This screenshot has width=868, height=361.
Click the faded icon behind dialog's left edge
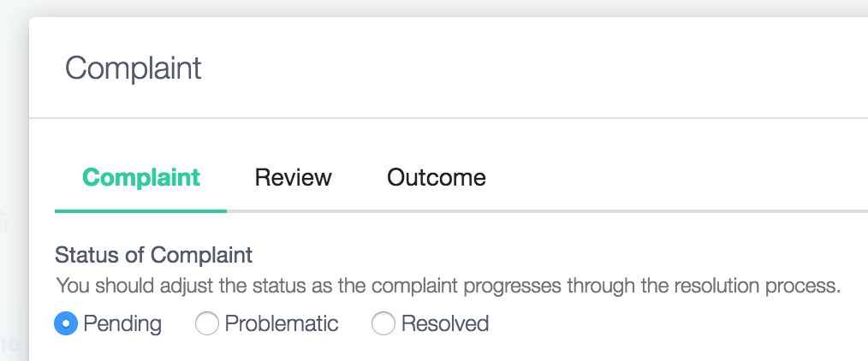coord(3,222)
